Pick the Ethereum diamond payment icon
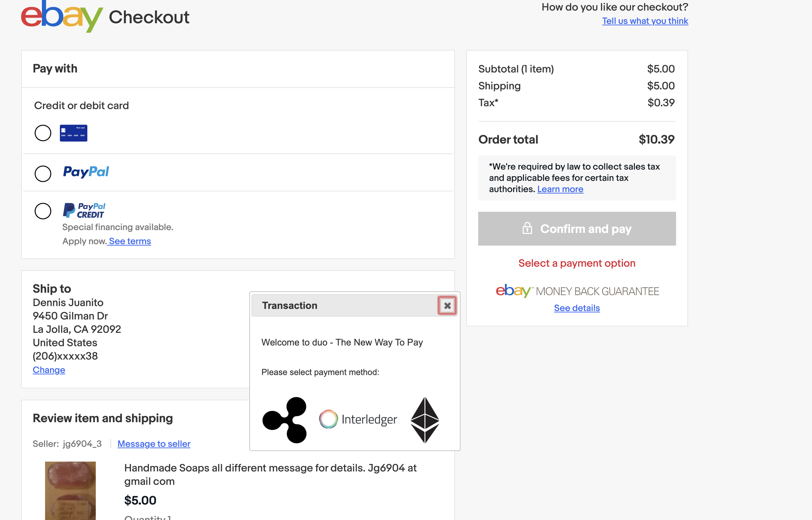Image resolution: width=812 pixels, height=520 pixels. [425, 420]
